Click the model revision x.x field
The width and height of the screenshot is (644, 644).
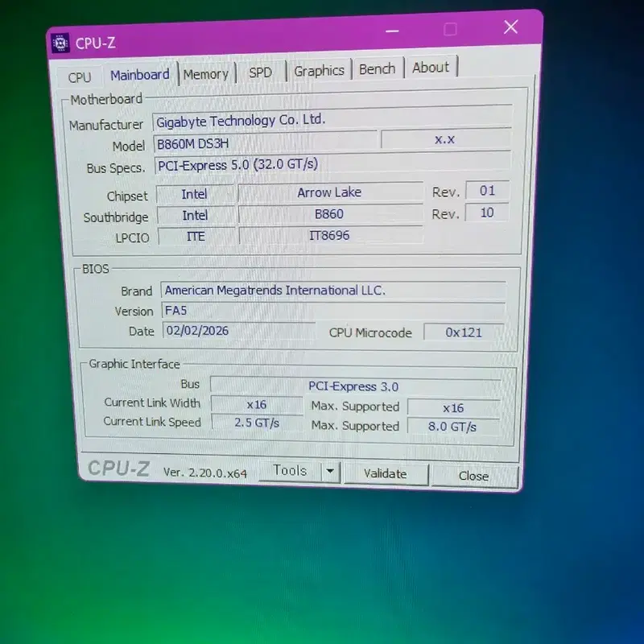(445, 138)
